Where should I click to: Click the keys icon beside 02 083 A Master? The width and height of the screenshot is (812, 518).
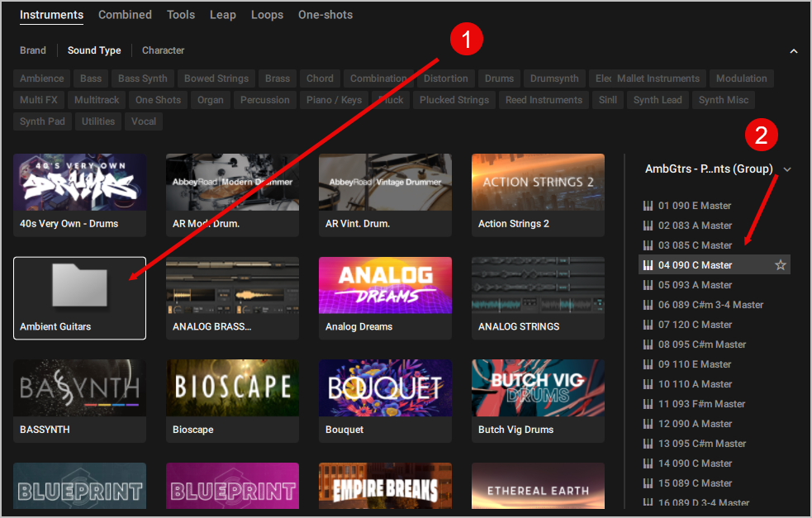[x=648, y=226]
